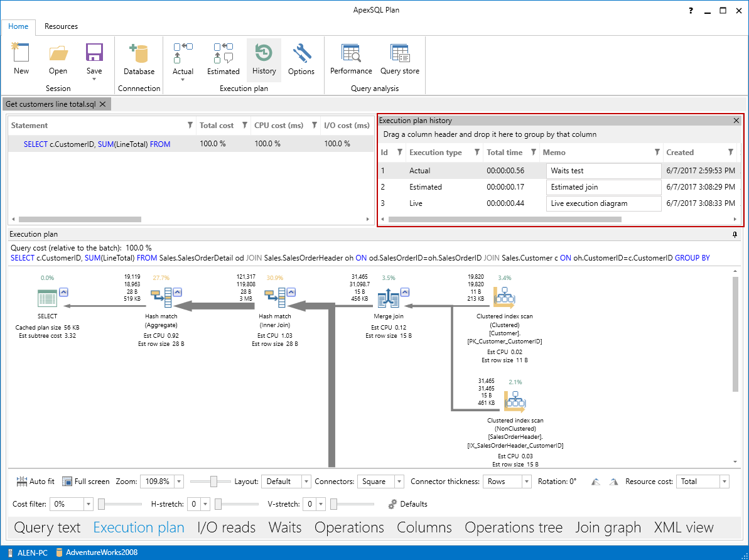This screenshot has width=749, height=560.
Task: Select the Hash match (Aggregate) node icon
Action: [161, 298]
